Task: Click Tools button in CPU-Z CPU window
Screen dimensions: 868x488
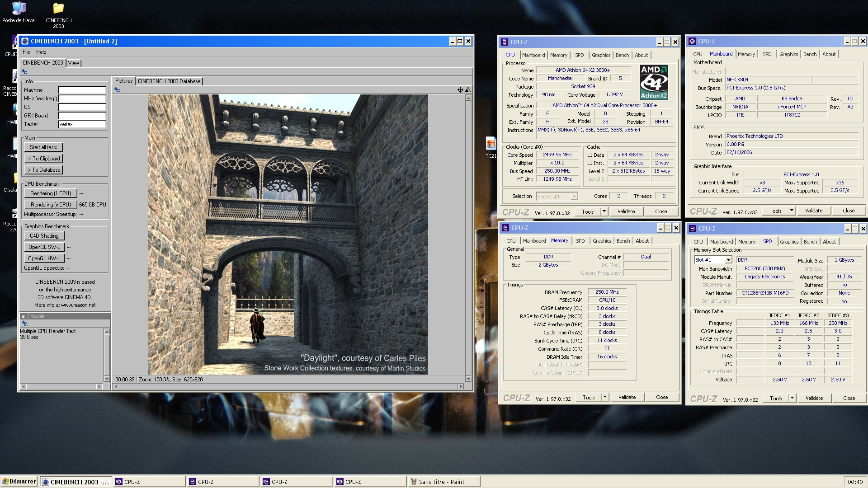Action: point(588,211)
